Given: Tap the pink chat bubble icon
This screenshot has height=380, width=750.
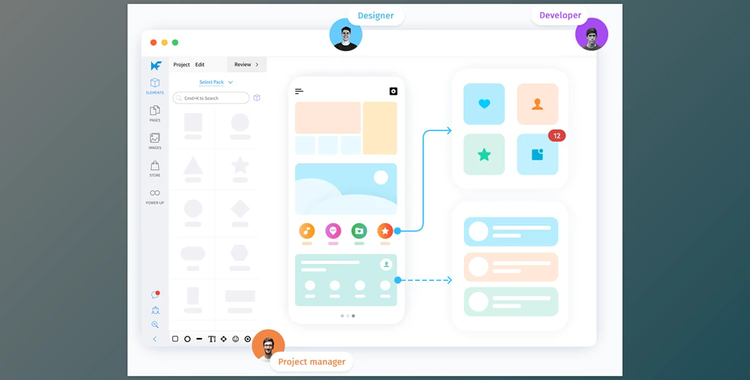Looking at the screenshot, I should 333,231.
